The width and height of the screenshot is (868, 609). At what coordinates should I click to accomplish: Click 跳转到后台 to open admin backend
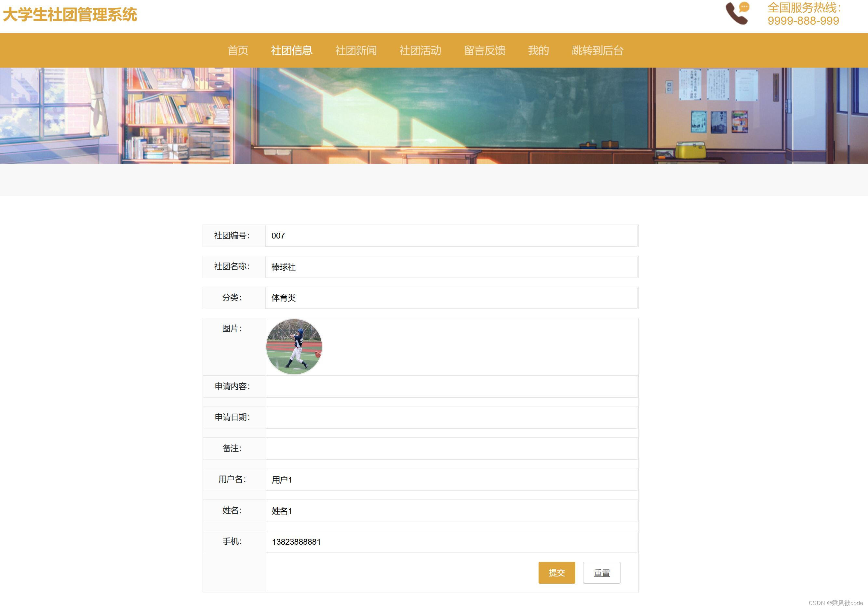pyautogui.click(x=598, y=50)
